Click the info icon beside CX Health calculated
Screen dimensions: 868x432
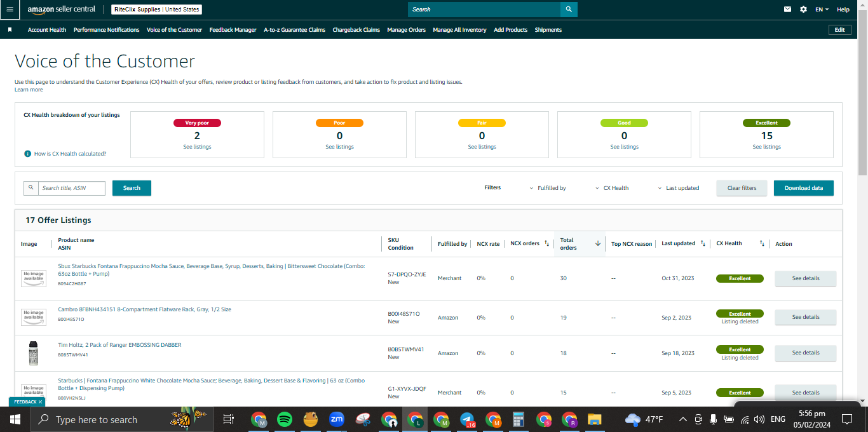[x=28, y=154]
